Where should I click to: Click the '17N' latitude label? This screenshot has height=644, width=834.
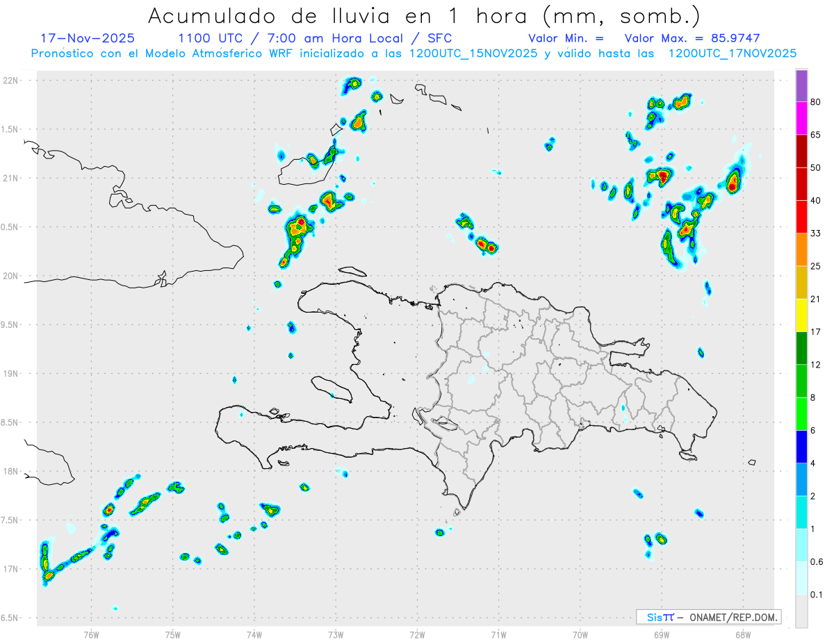pos(11,569)
